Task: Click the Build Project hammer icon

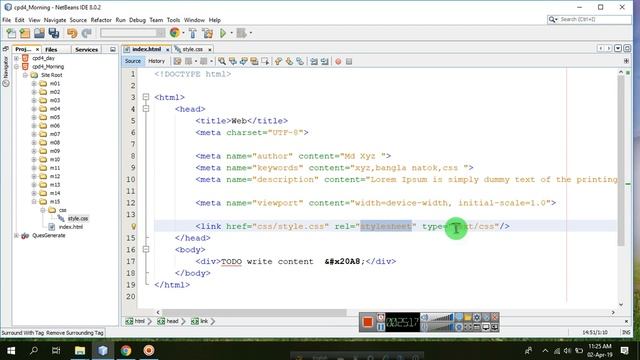Action: (193, 33)
